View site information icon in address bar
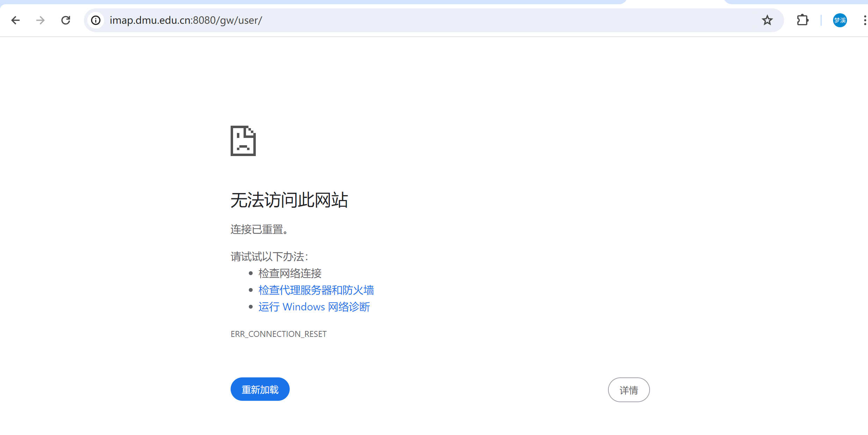868x435 pixels. coord(96,20)
